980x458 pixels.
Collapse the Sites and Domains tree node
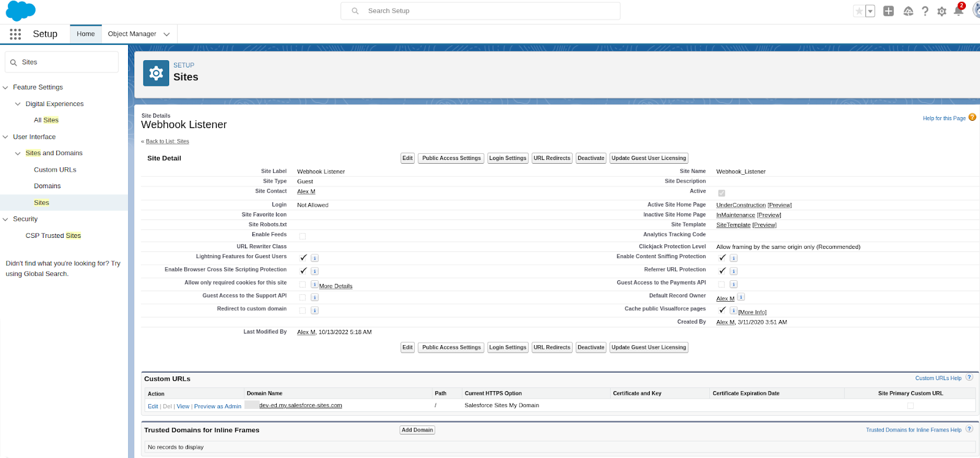click(18, 153)
